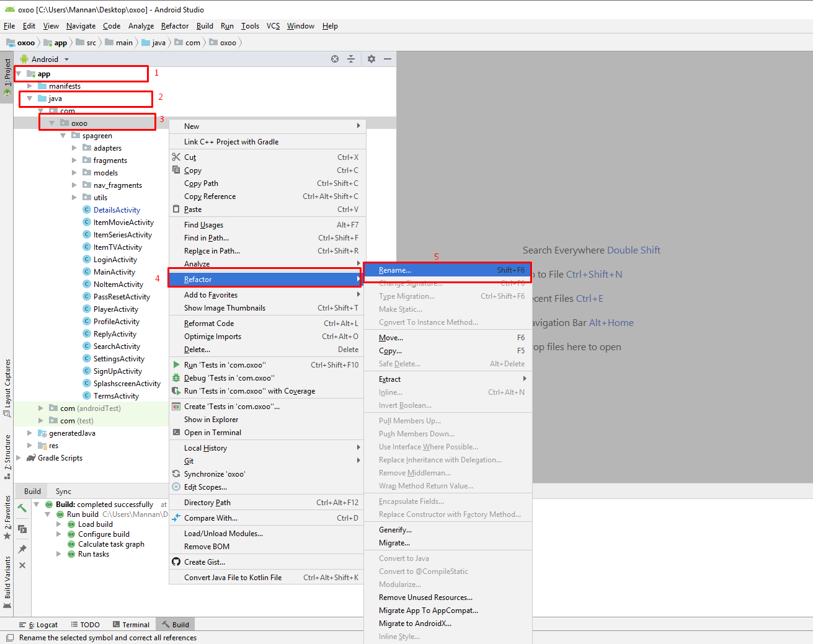Screen dimensions: 813x644
Task: Click the Collapse All icon in Project panel
Action: pyautogui.click(x=351, y=59)
